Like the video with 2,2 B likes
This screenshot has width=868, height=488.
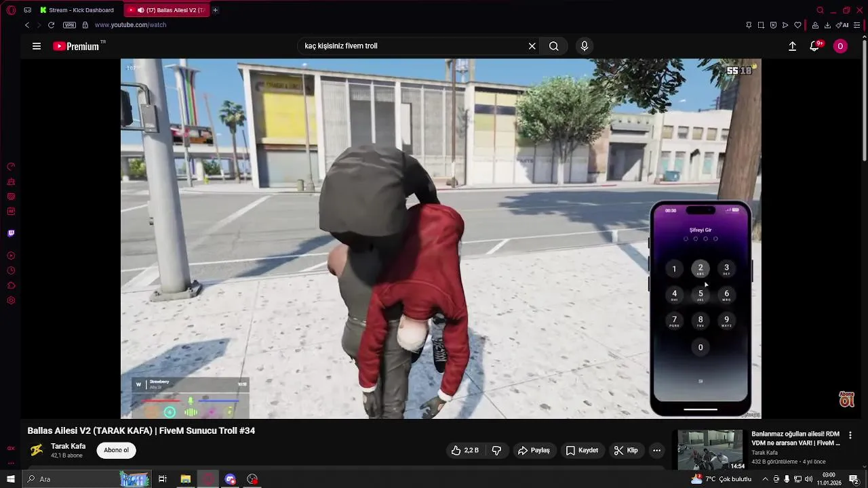click(465, 450)
